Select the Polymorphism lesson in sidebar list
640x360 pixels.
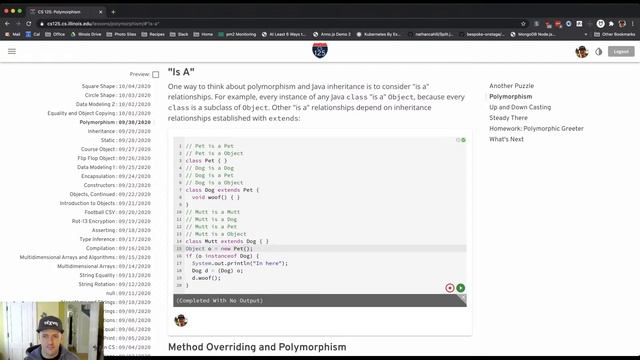pyautogui.click(x=115, y=122)
